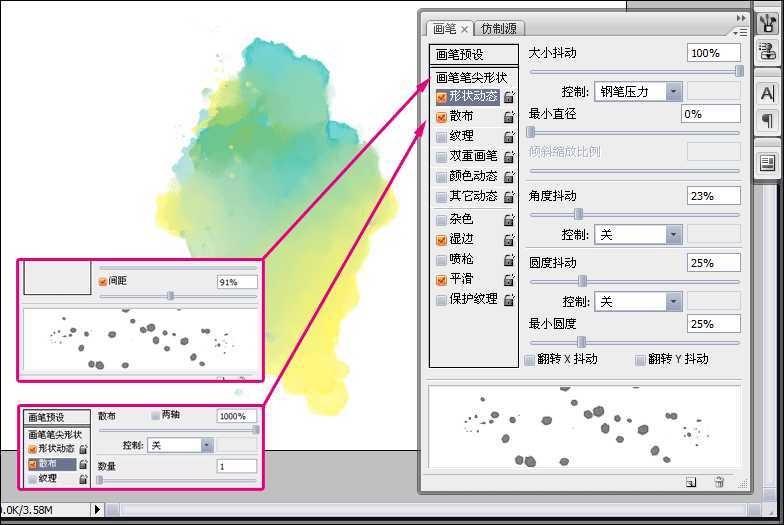The height and width of the screenshot is (525, 784).
Task: Enable the 保护纹理 checkbox
Action: (441, 300)
